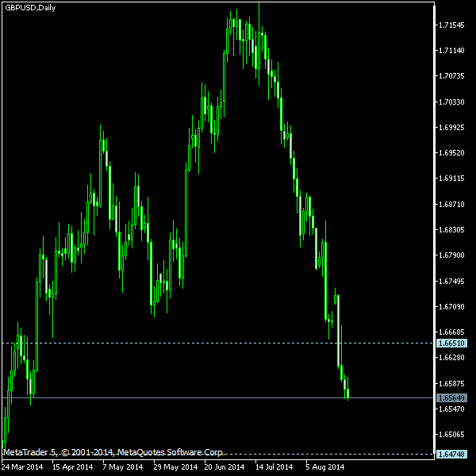Click the 1.64748 price level label

[451, 454]
